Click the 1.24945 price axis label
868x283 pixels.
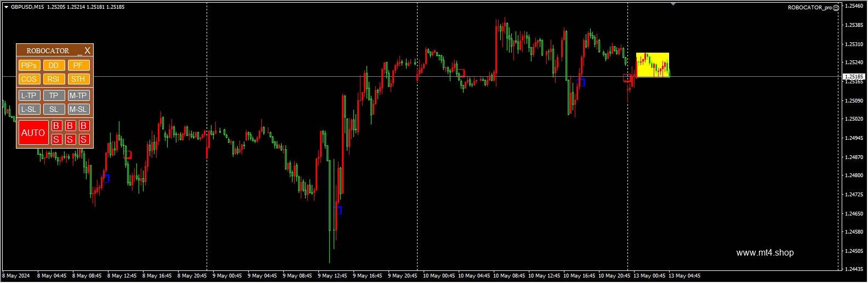[854, 138]
